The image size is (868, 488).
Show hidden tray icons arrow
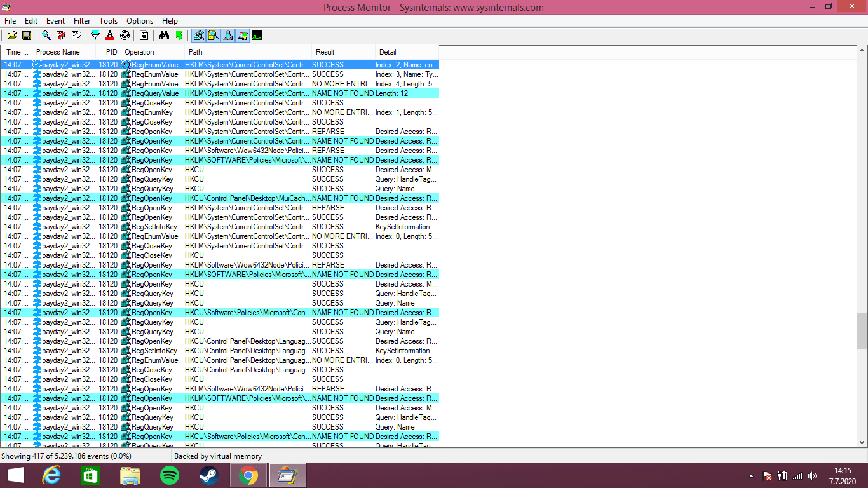752,475
